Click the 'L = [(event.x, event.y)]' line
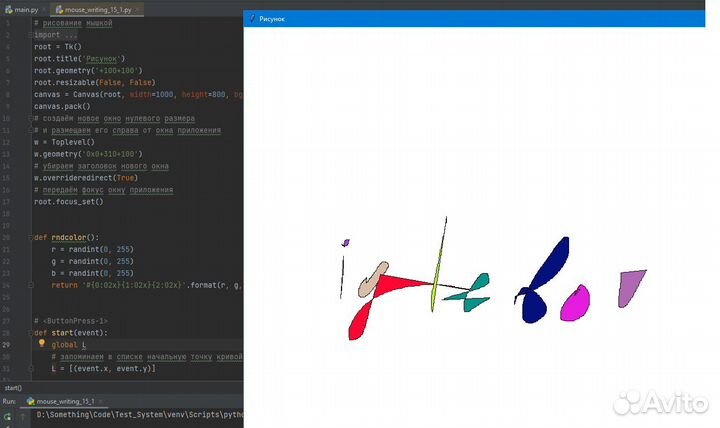Image resolution: width=720 pixels, height=428 pixels. pos(103,369)
